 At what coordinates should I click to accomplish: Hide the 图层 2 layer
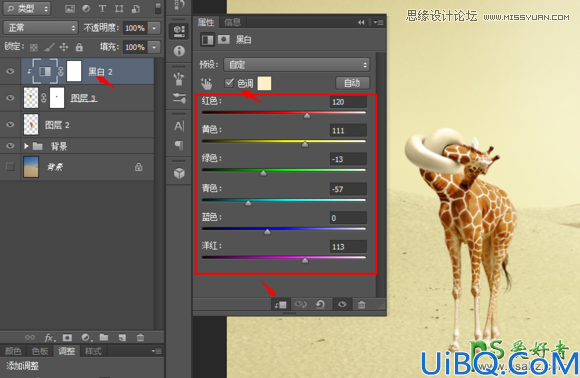(10, 125)
